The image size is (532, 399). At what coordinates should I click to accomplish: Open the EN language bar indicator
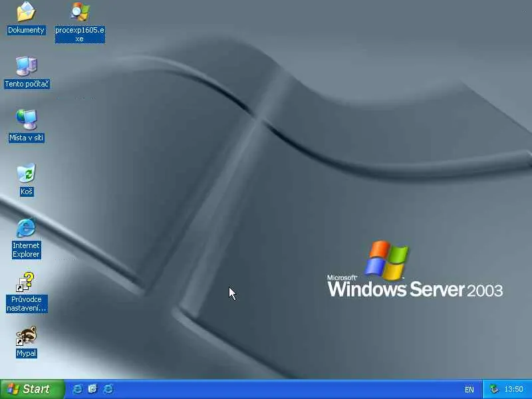(x=469, y=390)
